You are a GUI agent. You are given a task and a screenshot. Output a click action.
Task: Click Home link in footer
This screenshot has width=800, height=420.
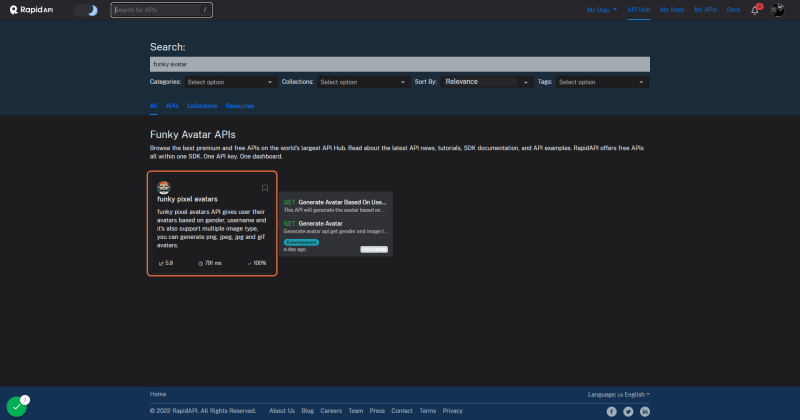pyautogui.click(x=158, y=394)
